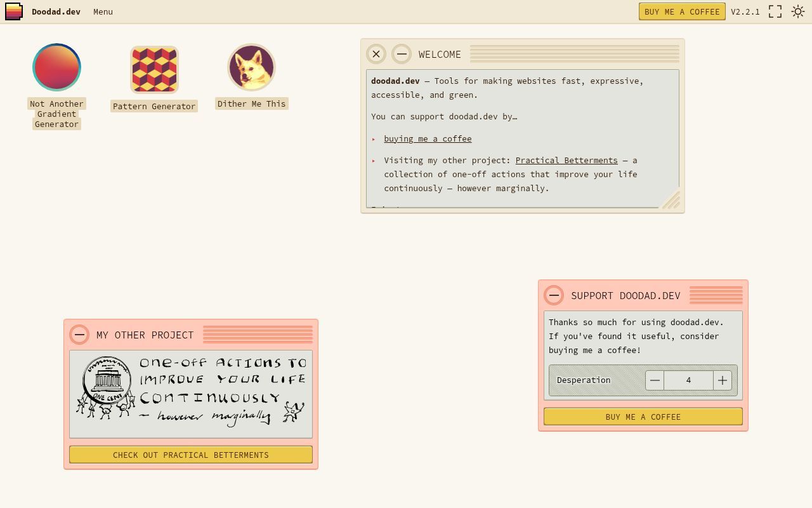Click the Not Another Gradient Generator label
The image size is (812, 508).
[x=56, y=114]
